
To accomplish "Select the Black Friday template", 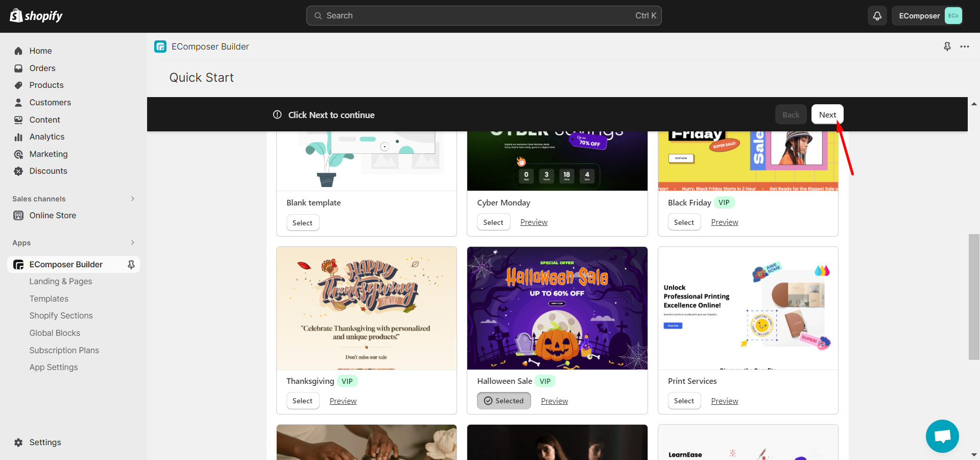I will (684, 222).
